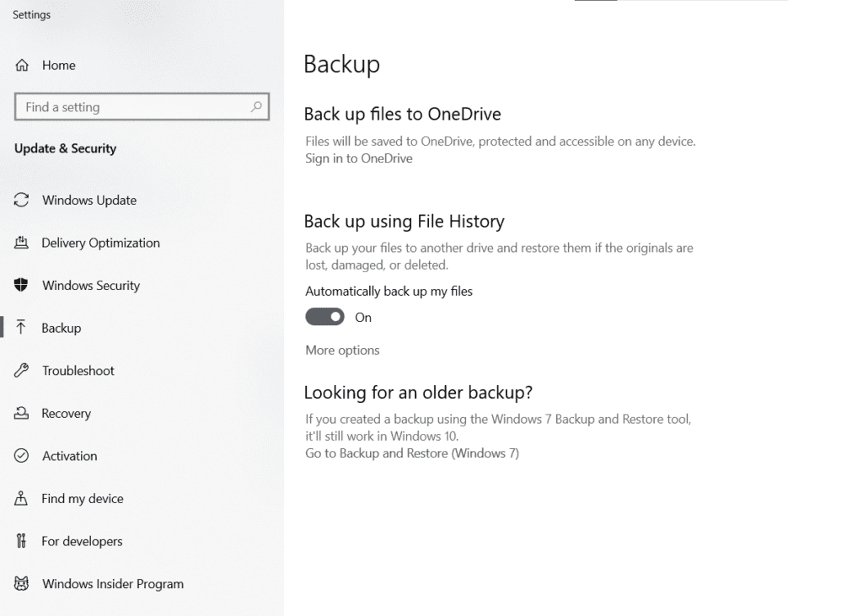Viewport: 863px width, 616px height.
Task: Click the Recovery refresh icon
Action: coord(24,413)
